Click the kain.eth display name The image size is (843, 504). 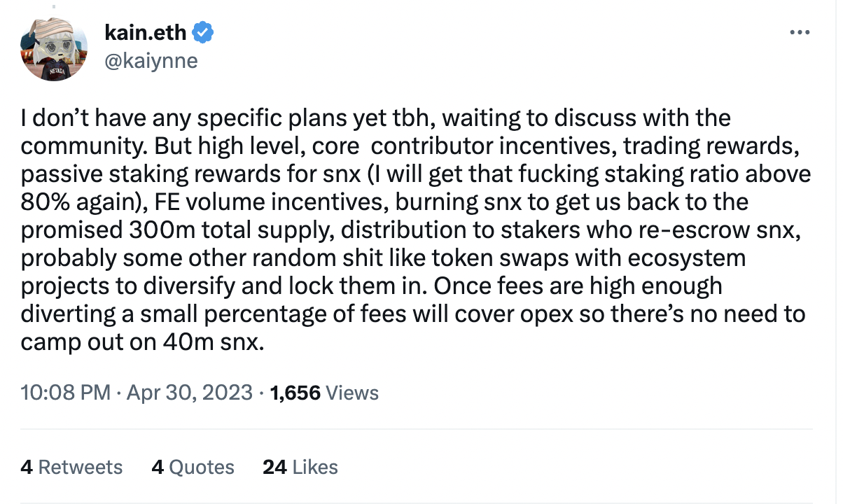coord(146,32)
